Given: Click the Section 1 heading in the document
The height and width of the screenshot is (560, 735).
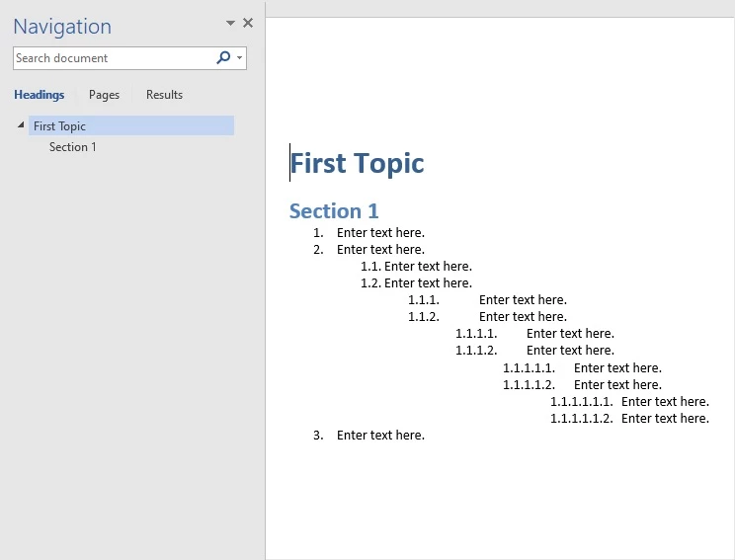Looking at the screenshot, I should [x=334, y=211].
